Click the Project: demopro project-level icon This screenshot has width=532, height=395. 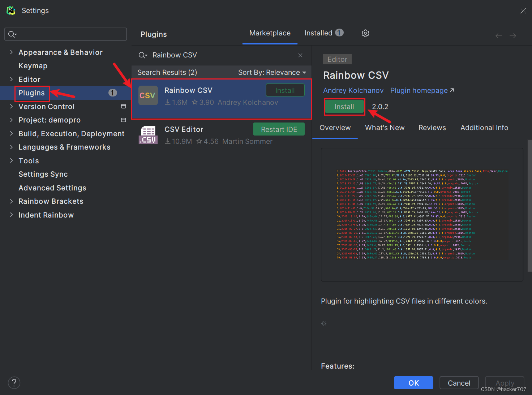point(123,120)
